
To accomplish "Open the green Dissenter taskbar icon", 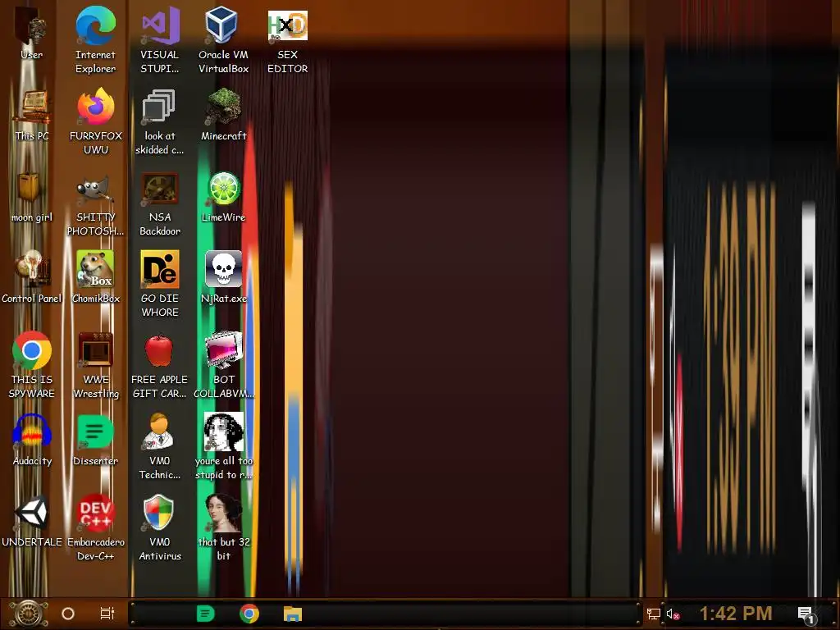I will tap(206, 614).
